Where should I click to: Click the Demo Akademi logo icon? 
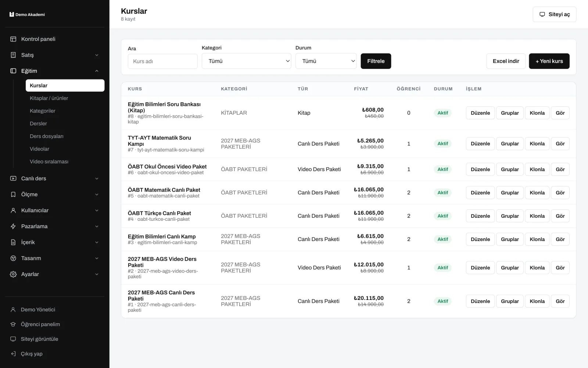[x=12, y=14]
